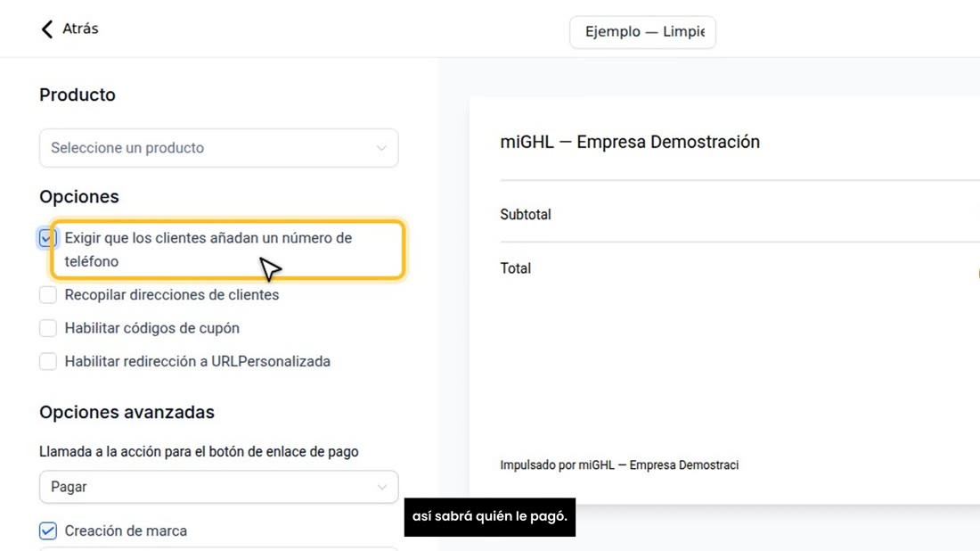Uncheck Exigir número de teléfono checkbox
This screenshot has width=980, height=551.
(47, 238)
